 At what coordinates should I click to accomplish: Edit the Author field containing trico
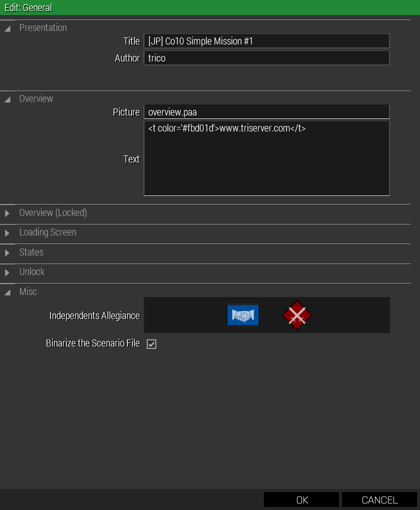coord(266,58)
